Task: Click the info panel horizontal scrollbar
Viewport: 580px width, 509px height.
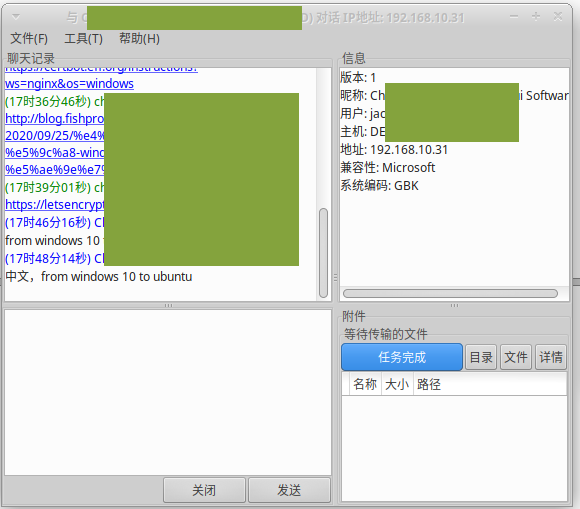Action: [x=450, y=293]
